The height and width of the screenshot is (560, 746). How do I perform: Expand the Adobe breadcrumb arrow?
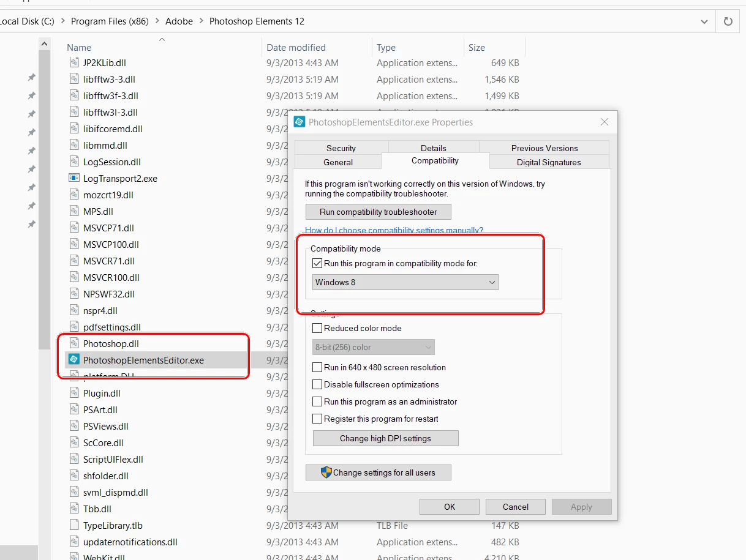tap(201, 21)
